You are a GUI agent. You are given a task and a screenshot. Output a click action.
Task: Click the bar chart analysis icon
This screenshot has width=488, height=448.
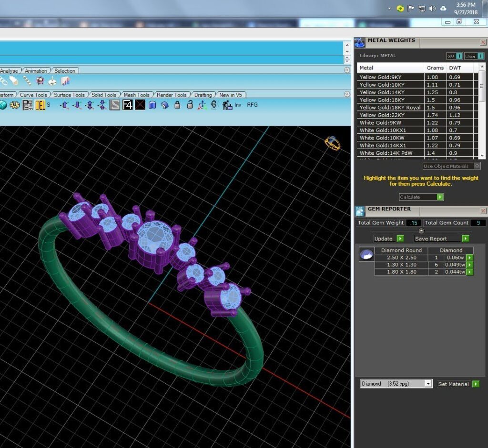(x=65, y=81)
